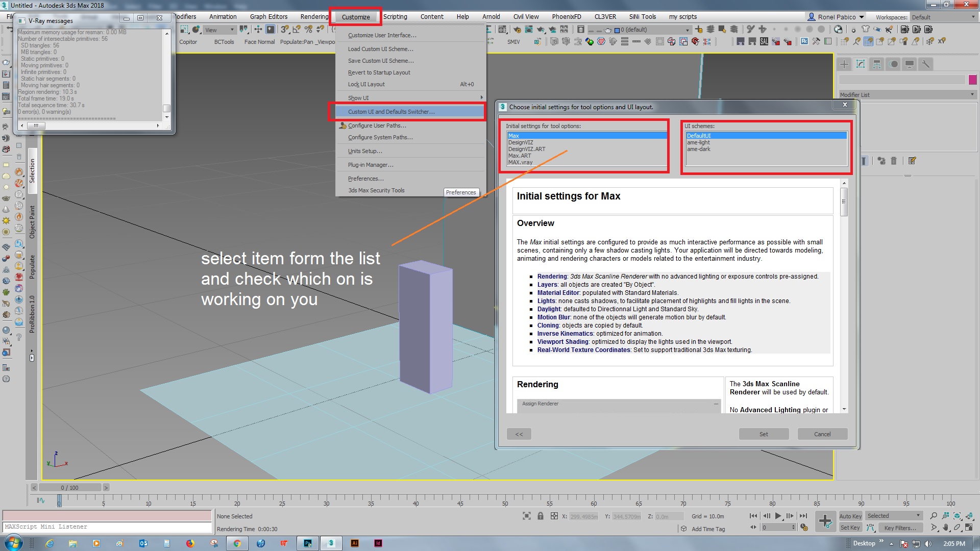Go to the end frame
Image resolution: width=980 pixels, height=551 pixels.
[x=803, y=516]
